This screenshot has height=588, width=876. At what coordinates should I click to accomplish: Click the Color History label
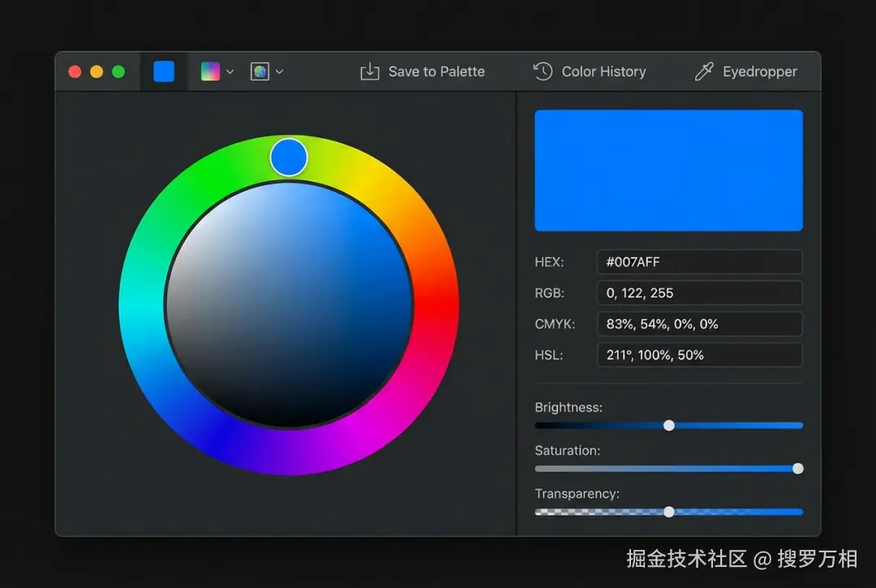click(603, 71)
